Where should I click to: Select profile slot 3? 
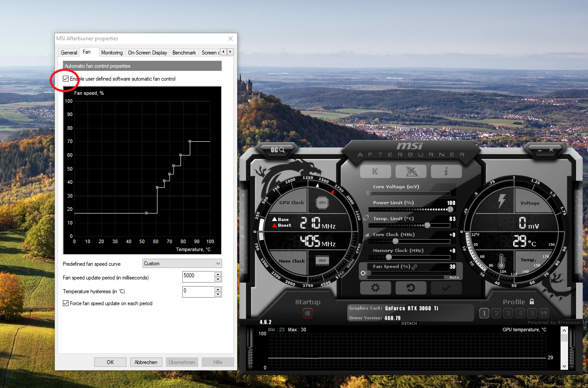(508, 314)
